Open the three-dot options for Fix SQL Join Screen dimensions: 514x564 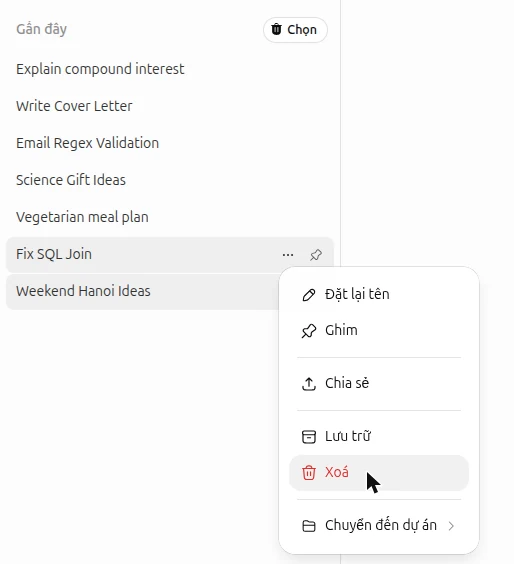(x=288, y=255)
